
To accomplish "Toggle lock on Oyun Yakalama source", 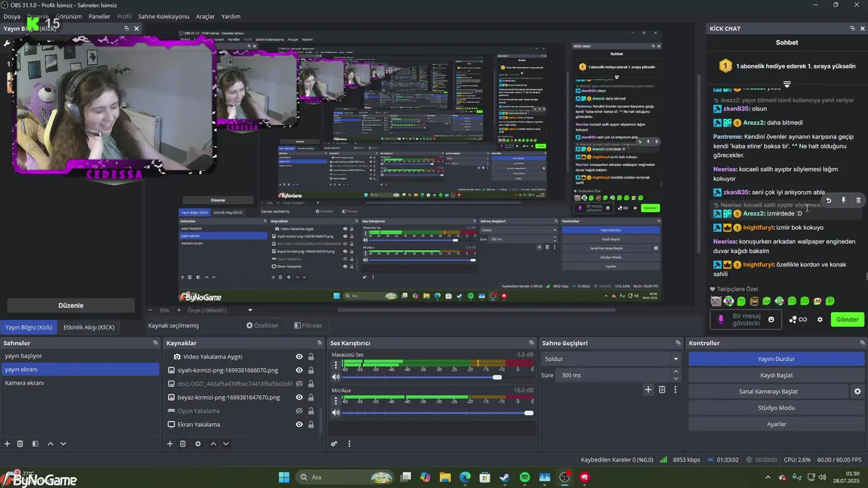I will pyautogui.click(x=311, y=411).
